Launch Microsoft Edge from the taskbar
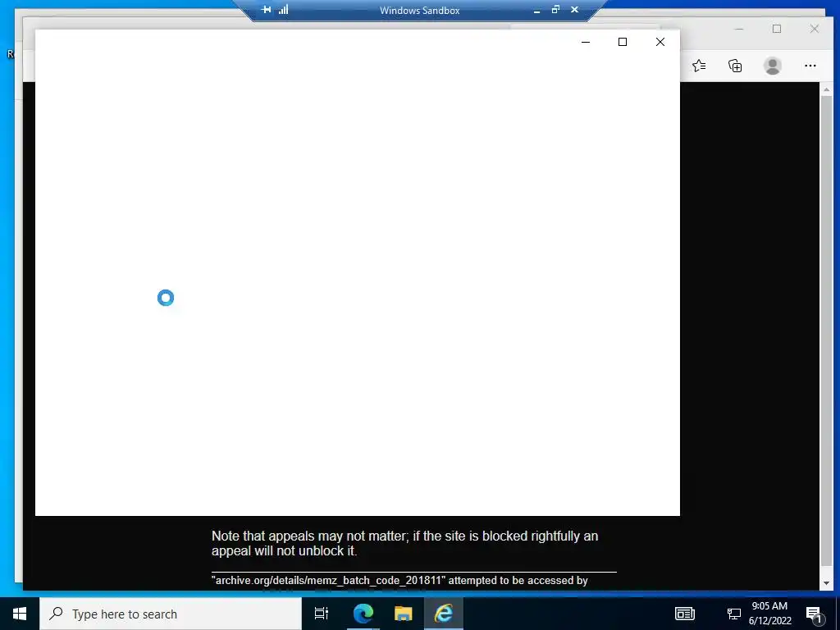Screen dimensions: 840x630 363,614
